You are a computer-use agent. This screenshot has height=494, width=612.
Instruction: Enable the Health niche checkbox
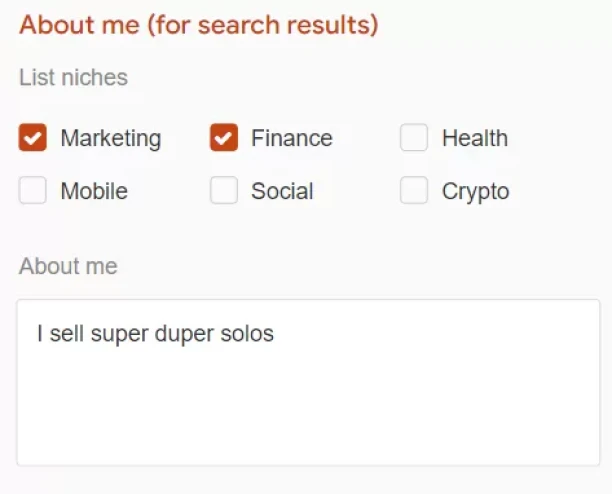[414, 138]
